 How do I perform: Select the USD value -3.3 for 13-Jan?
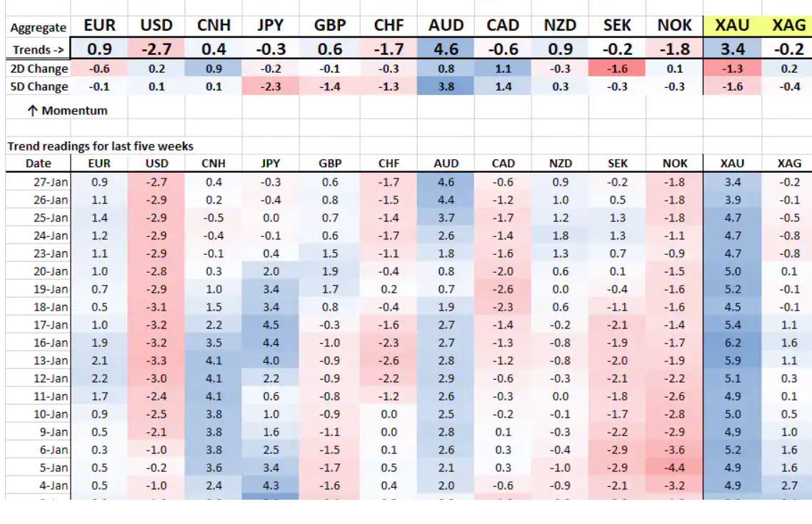point(156,361)
